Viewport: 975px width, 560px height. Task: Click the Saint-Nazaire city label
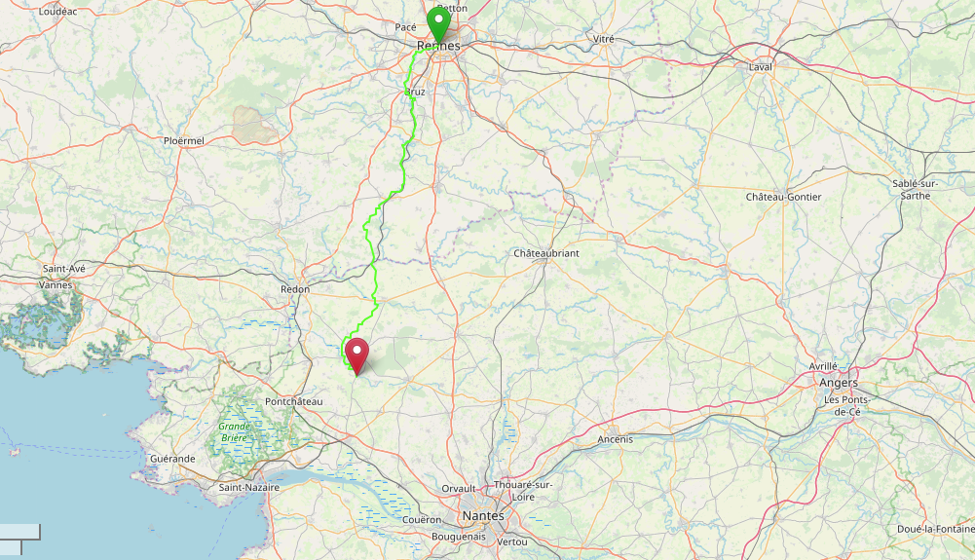tap(249, 487)
